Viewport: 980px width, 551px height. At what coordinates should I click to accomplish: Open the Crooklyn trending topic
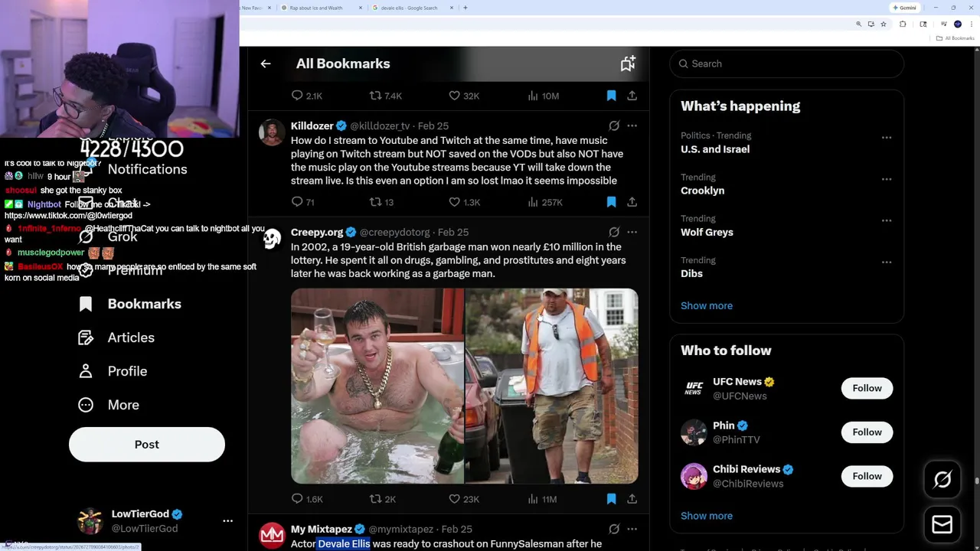coord(702,191)
